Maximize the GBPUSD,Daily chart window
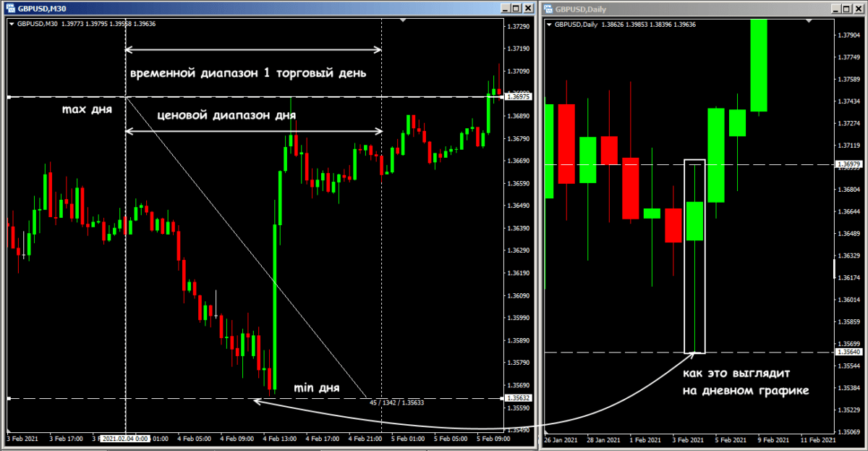Image resolution: width=868 pixels, height=451 pixels. pyautogui.click(x=848, y=9)
